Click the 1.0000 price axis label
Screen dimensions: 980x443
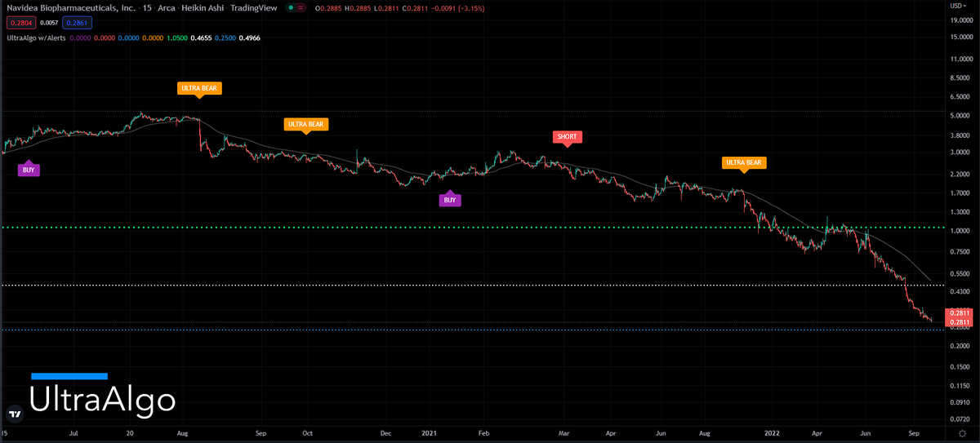point(960,231)
